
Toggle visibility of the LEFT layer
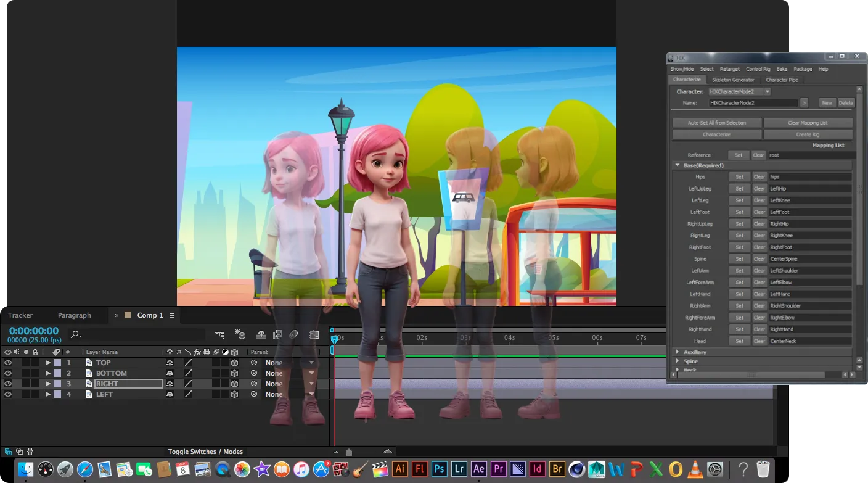tap(8, 394)
